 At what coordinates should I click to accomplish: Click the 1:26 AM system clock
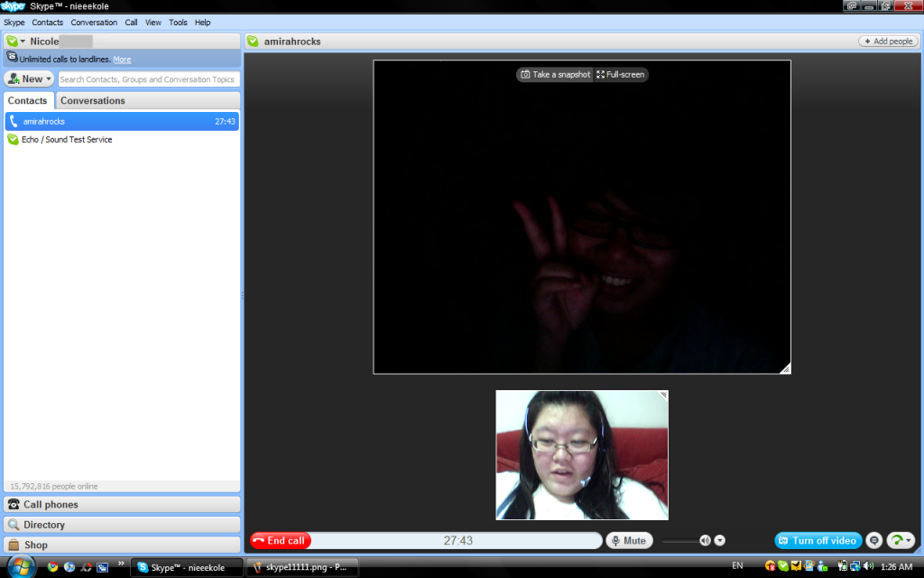896,567
